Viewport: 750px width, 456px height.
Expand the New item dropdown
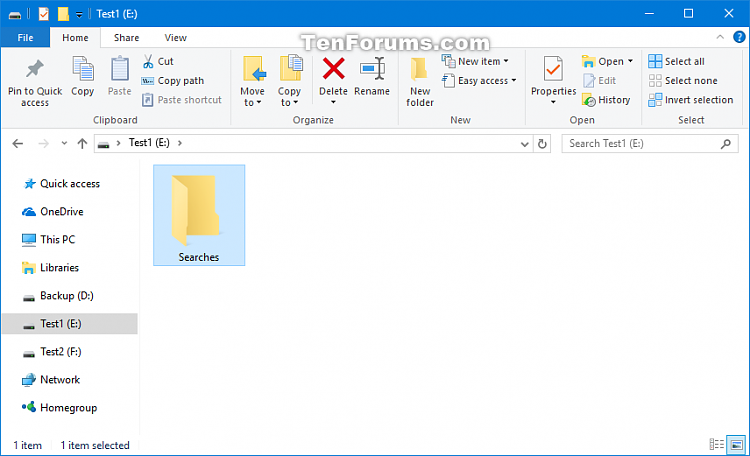pyautogui.click(x=506, y=61)
